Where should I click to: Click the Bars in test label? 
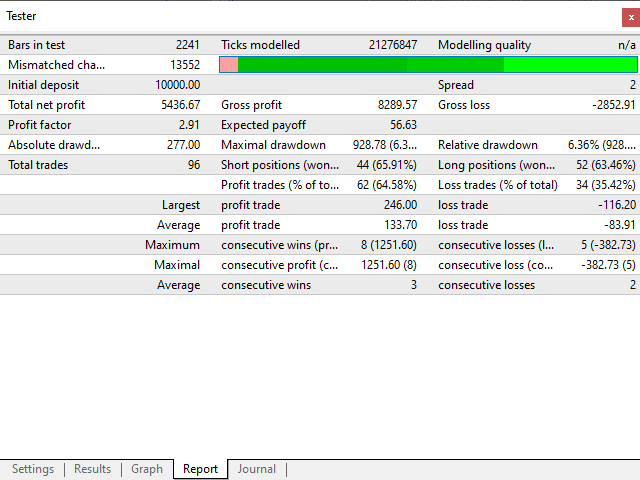coord(36,45)
